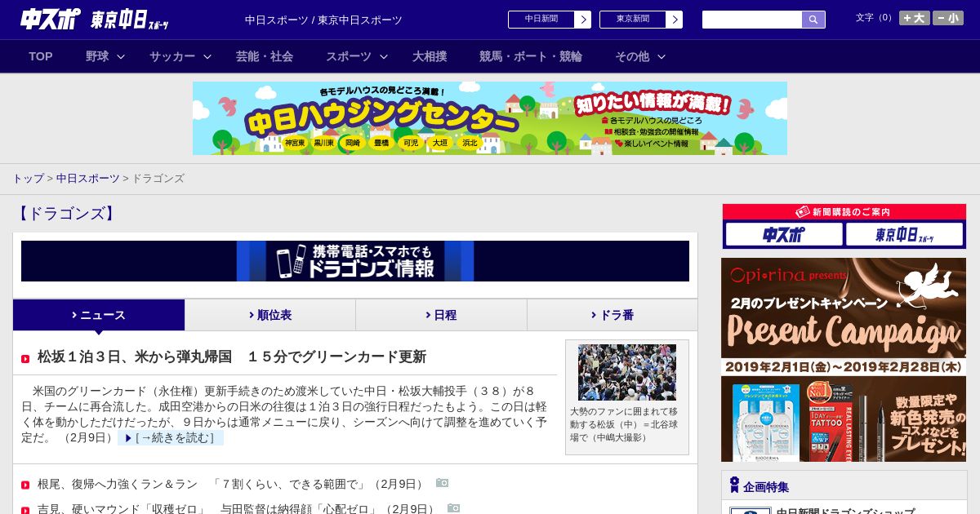Click camera icon beside 根尾 article
The width and height of the screenshot is (980, 514).
(x=442, y=483)
